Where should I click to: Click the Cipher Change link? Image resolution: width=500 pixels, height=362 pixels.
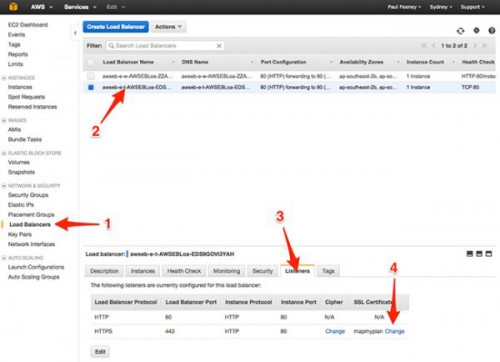[x=335, y=331]
